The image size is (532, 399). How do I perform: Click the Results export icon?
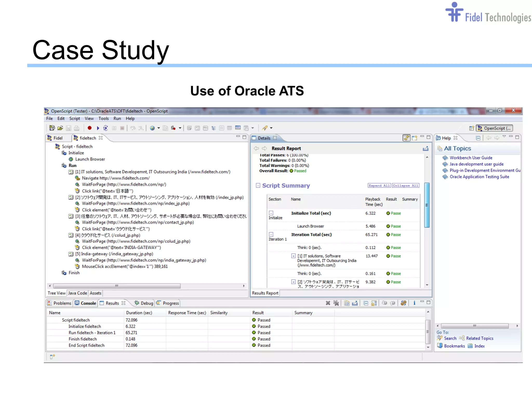(x=355, y=303)
